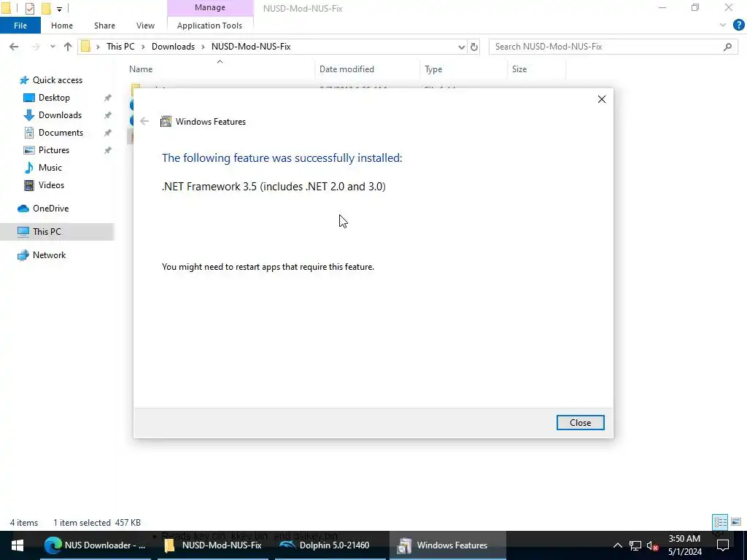Screen dimensions: 747x560
Task: Click Downloads in the address path
Action: coord(173,47)
